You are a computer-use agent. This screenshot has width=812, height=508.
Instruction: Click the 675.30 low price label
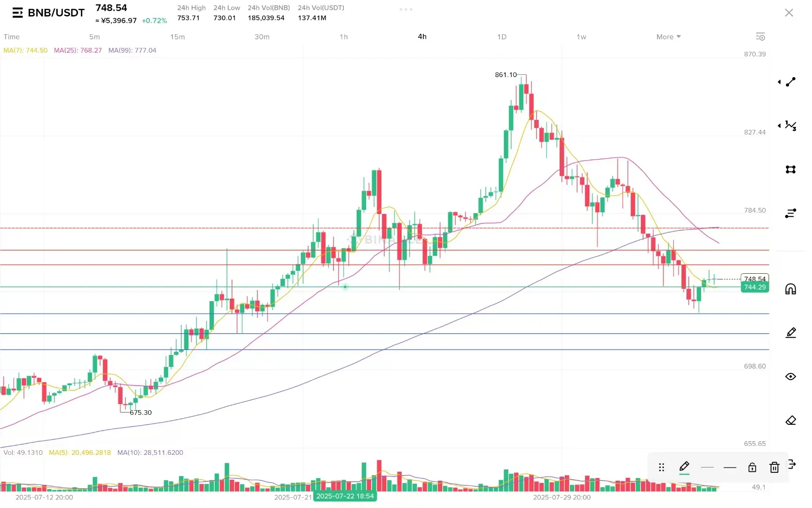click(x=141, y=413)
